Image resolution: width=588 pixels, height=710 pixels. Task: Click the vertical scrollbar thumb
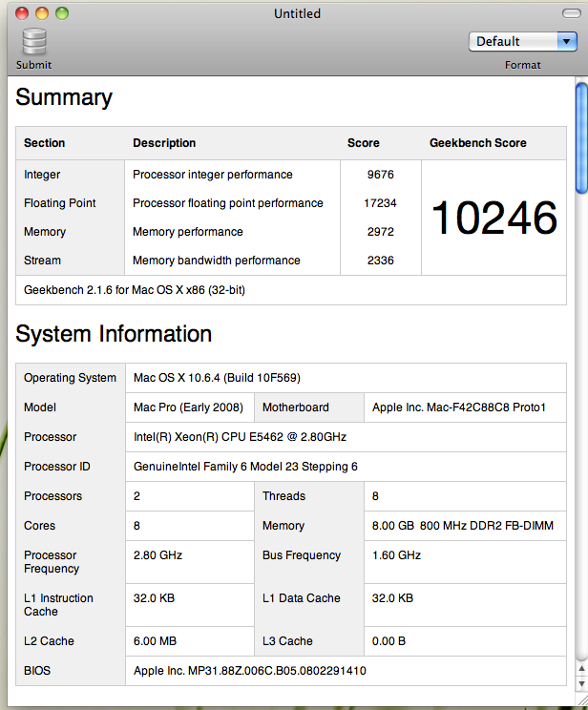[581, 138]
